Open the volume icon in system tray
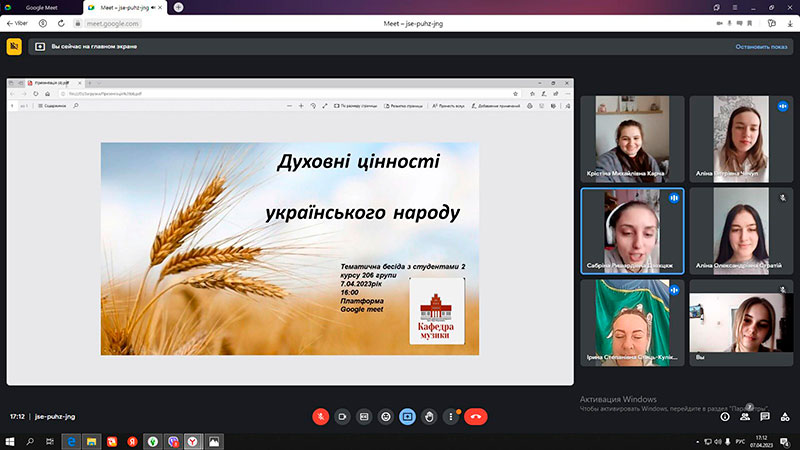The image size is (800, 450). pos(718,441)
